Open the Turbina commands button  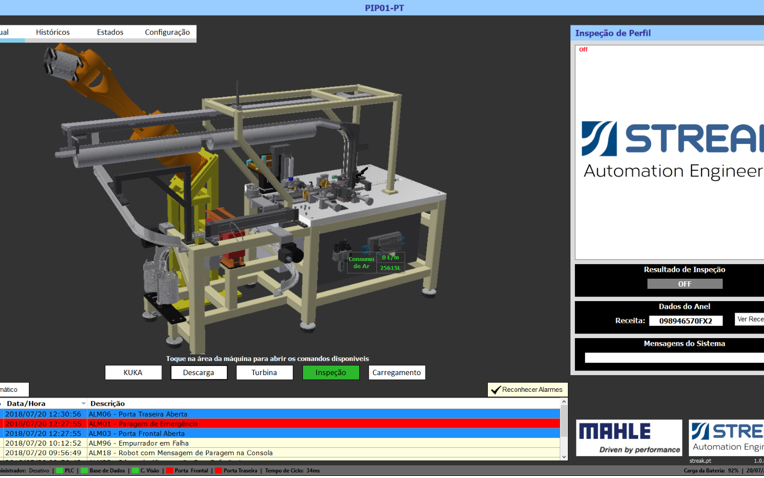point(264,372)
